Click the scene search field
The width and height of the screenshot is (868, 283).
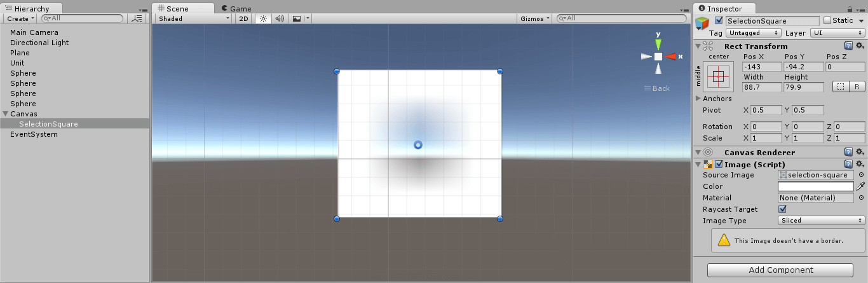621,18
